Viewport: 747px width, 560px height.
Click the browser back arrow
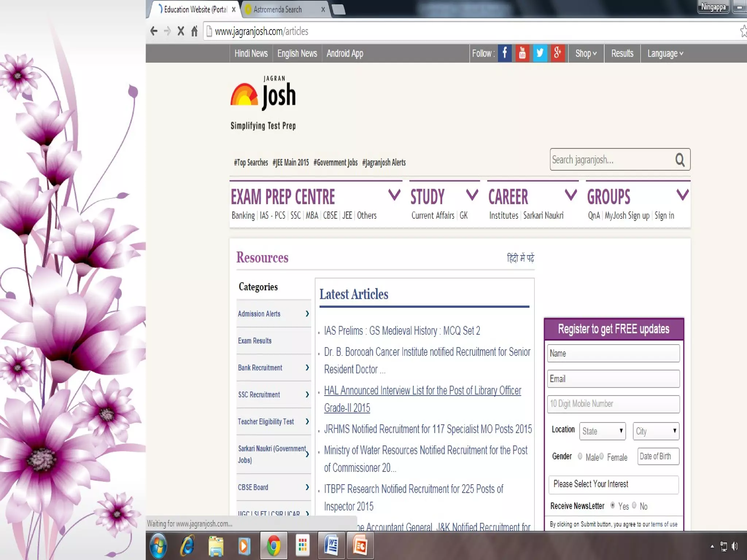point(154,31)
